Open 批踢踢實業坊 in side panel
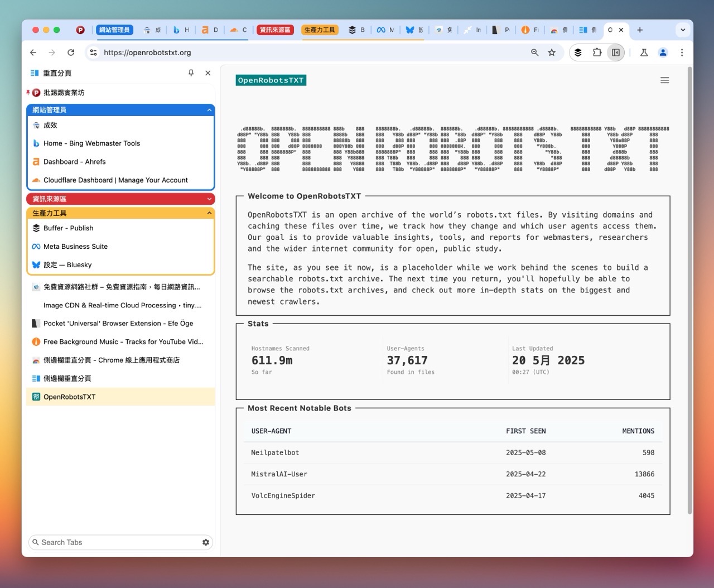This screenshot has height=588, width=714. (x=120, y=93)
